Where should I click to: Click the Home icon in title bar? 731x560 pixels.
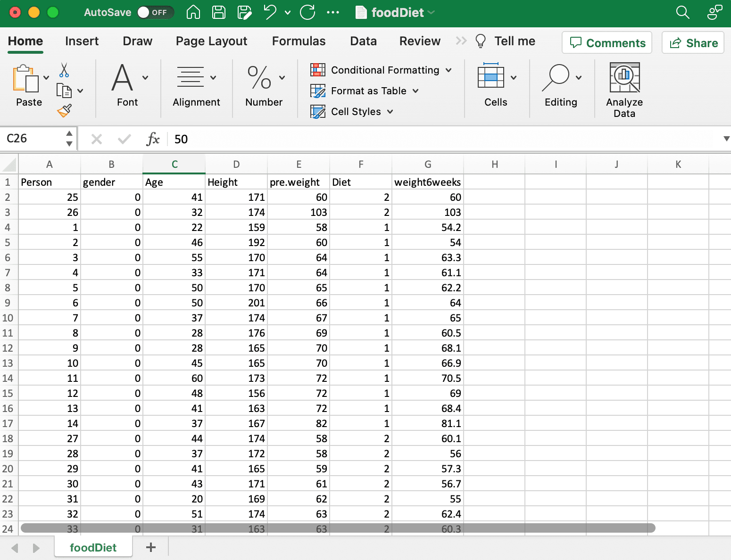[193, 12]
